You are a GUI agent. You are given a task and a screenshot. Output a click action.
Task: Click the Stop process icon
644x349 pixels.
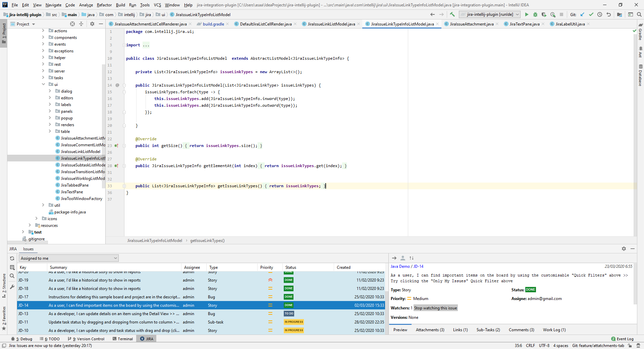point(561,14)
